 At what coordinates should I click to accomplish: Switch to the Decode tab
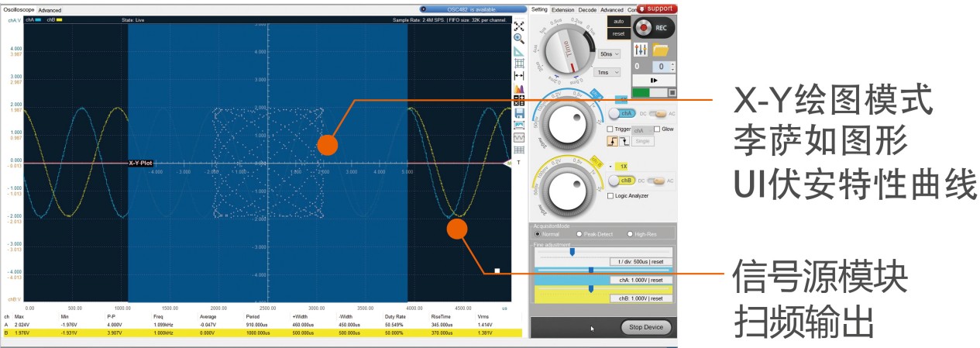[x=587, y=10]
